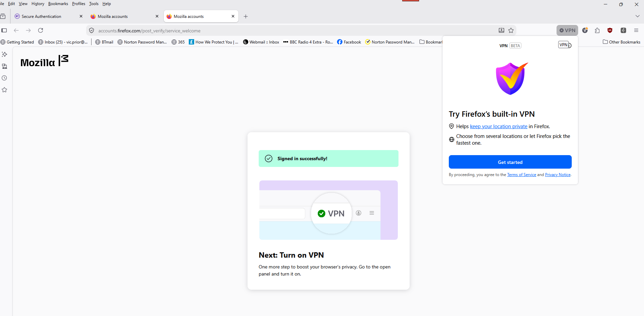Image resolution: width=644 pixels, height=316 pixels.
Task: Click the grey share-arrow extension icon
Action: [623, 30]
